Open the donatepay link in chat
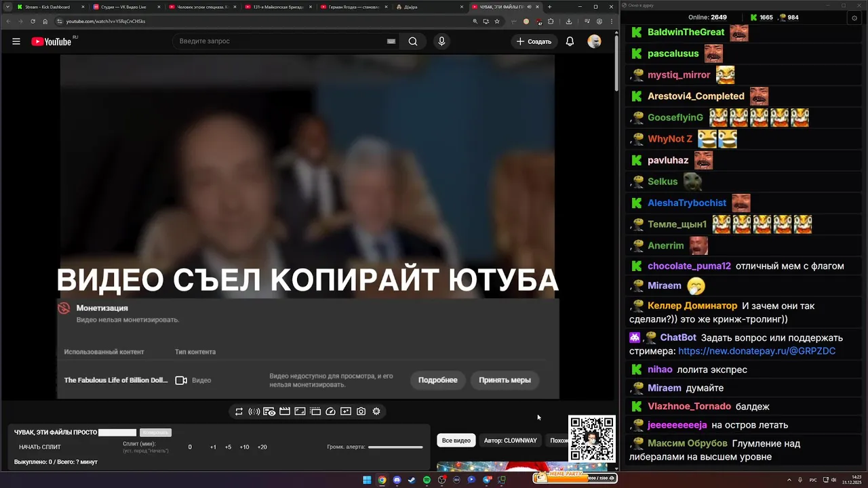 757,351
